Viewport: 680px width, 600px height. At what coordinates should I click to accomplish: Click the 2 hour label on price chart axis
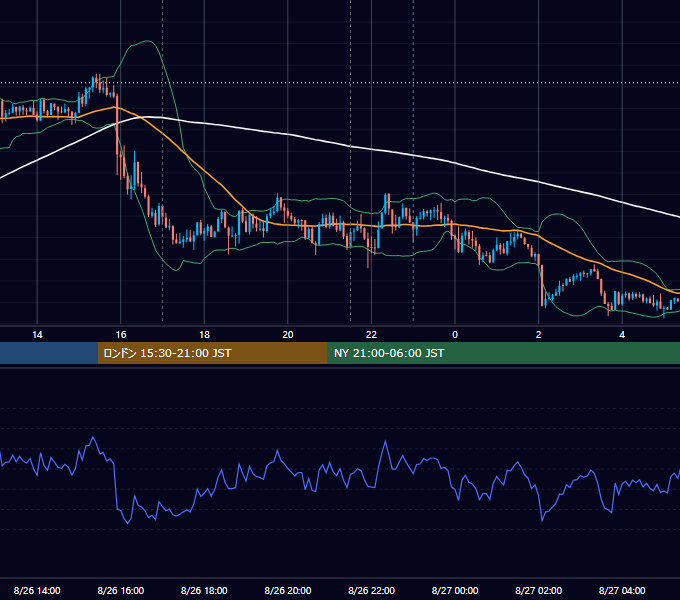pyautogui.click(x=539, y=335)
